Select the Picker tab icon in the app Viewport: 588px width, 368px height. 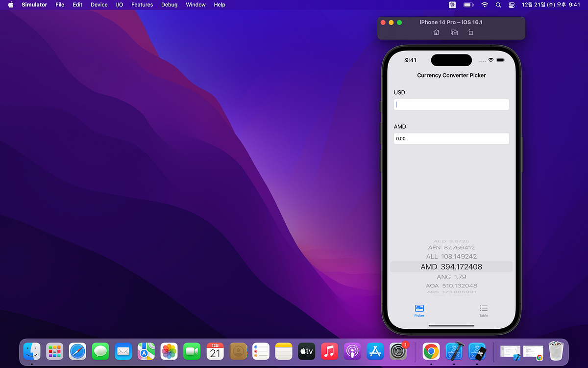pyautogui.click(x=419, y=309)
